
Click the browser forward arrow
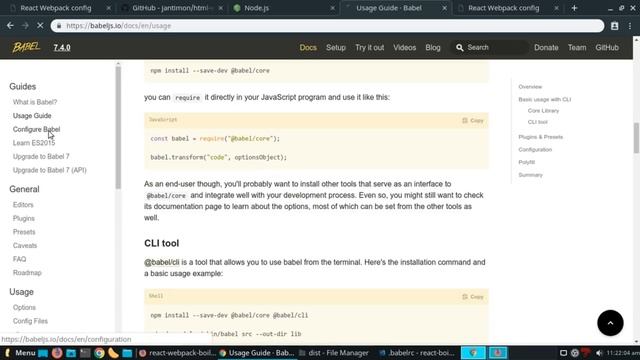25,26
